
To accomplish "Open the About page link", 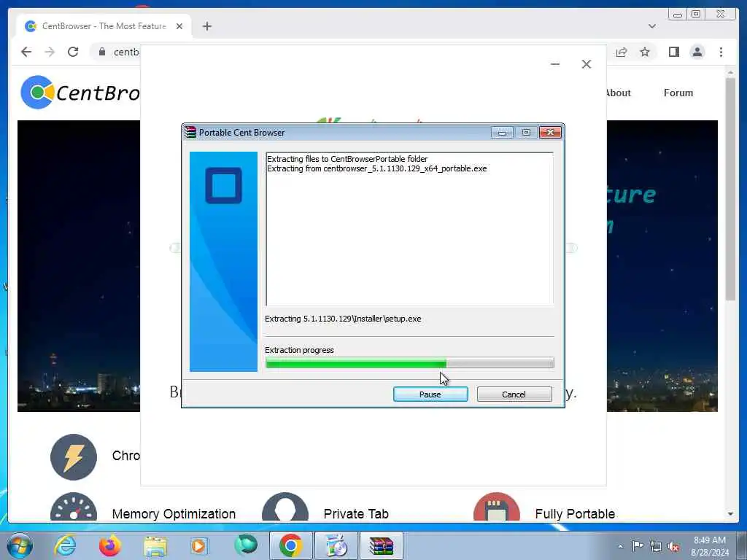I will 619,93.
